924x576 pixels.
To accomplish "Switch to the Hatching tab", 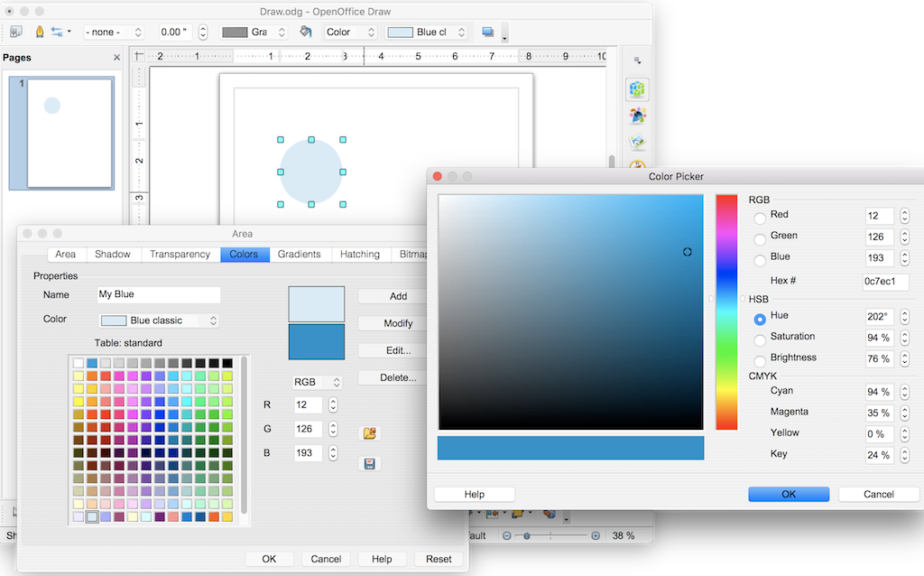I will (360, 254).
